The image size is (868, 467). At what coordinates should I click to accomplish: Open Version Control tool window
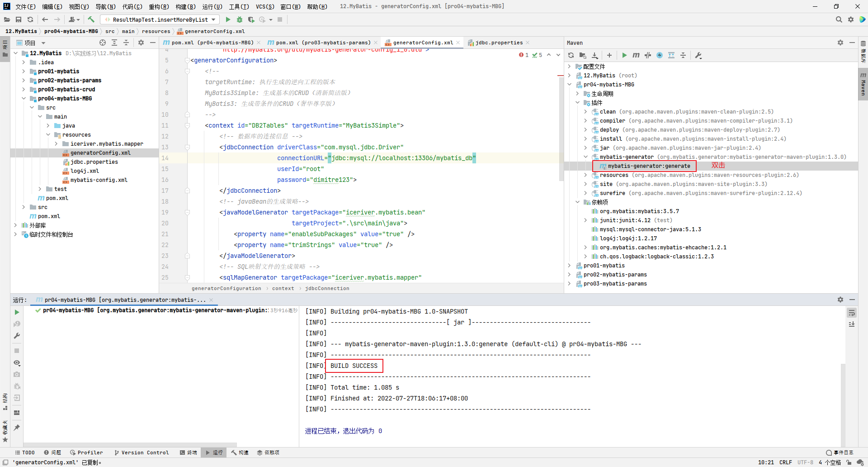[141, 453]
